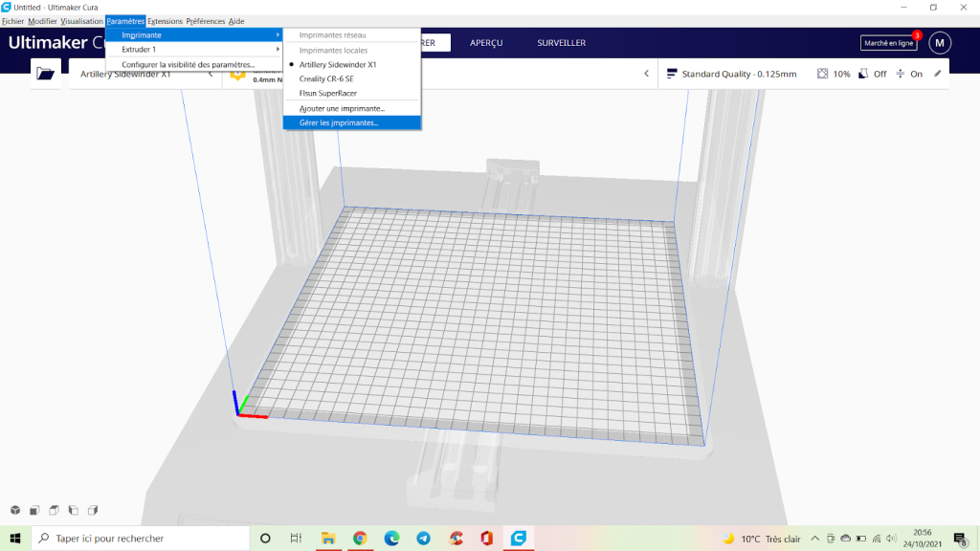
Task: Open Marché en ligne marketplace button
Action: (x=889, y=43)
